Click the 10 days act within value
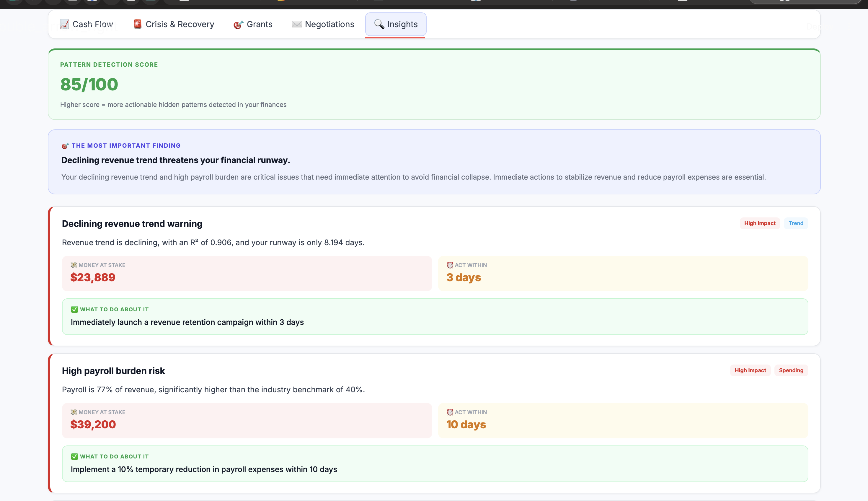The width and height of the screenshot is (868, 501). click(466, 424)
